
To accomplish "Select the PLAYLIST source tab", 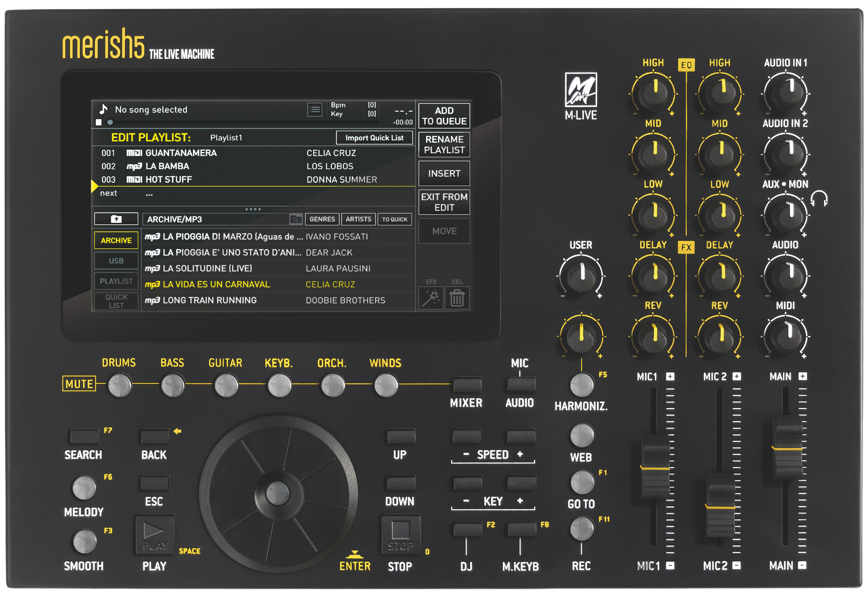I will (116, 281).
